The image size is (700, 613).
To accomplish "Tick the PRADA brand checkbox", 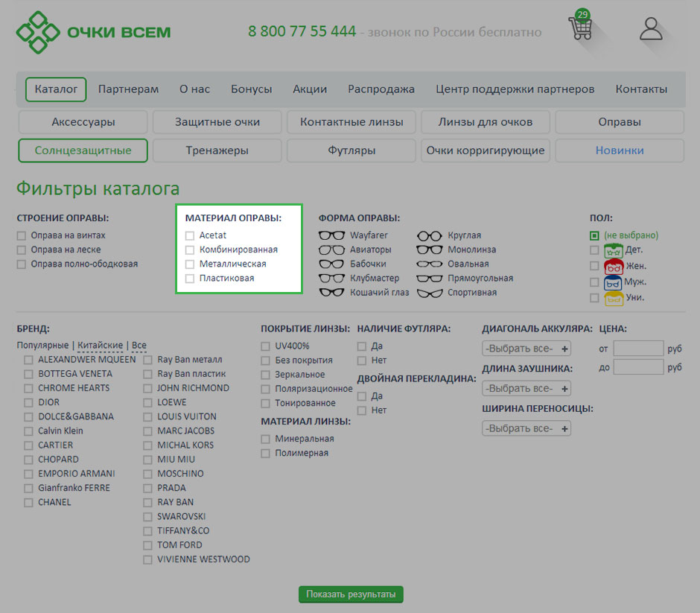I will click(147, 488).
